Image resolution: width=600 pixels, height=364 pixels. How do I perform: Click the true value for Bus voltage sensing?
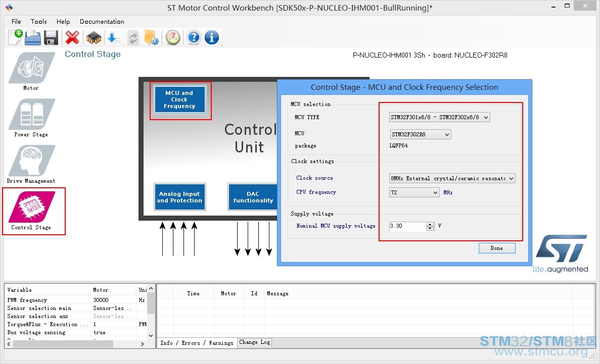100,333
